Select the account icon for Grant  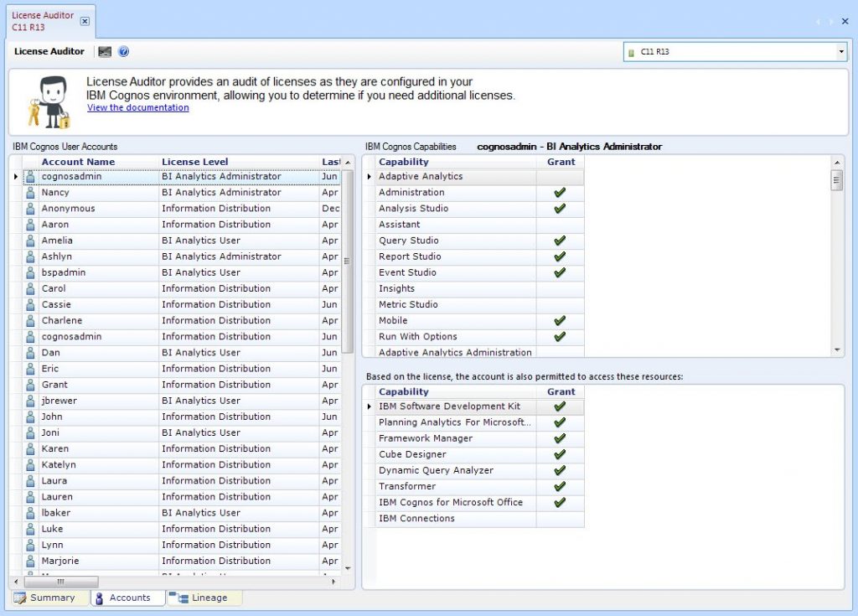click(31, 385)
